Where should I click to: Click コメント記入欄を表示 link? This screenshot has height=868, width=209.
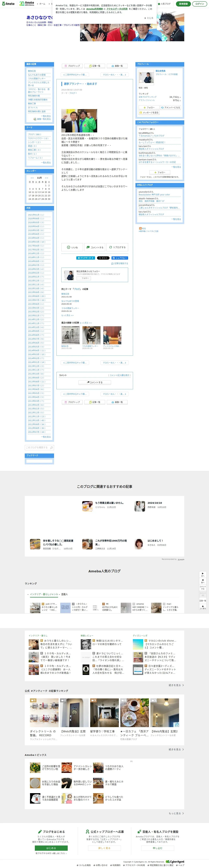click(x=119, y=375)
